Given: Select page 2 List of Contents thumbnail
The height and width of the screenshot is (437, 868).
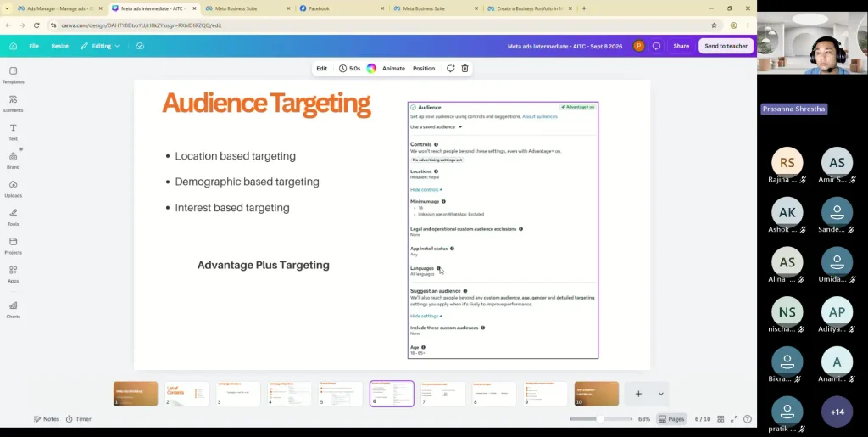Looking at the screenshot, I should (187, 394).
